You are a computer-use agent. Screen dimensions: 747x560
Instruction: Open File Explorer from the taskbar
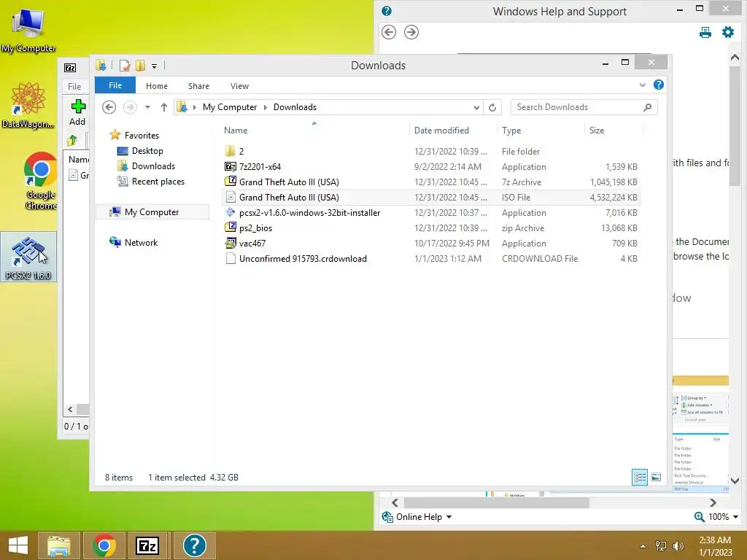point(58,545)
